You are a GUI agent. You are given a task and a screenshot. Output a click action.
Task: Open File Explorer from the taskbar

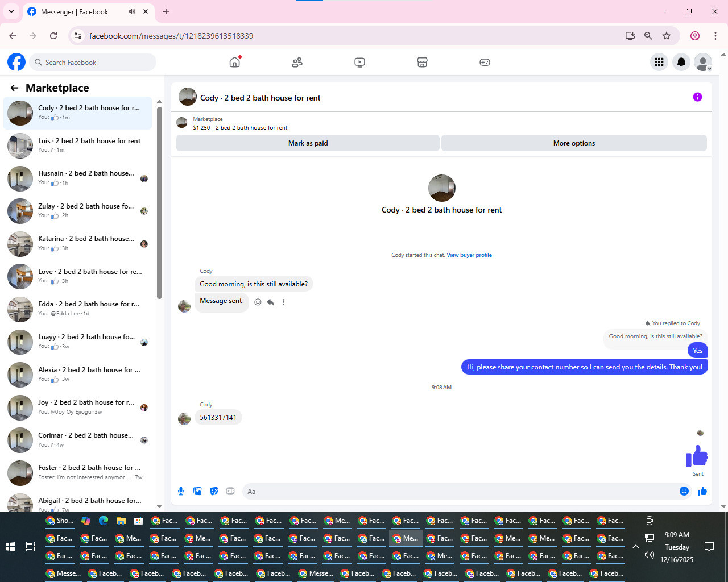(121, 521)
